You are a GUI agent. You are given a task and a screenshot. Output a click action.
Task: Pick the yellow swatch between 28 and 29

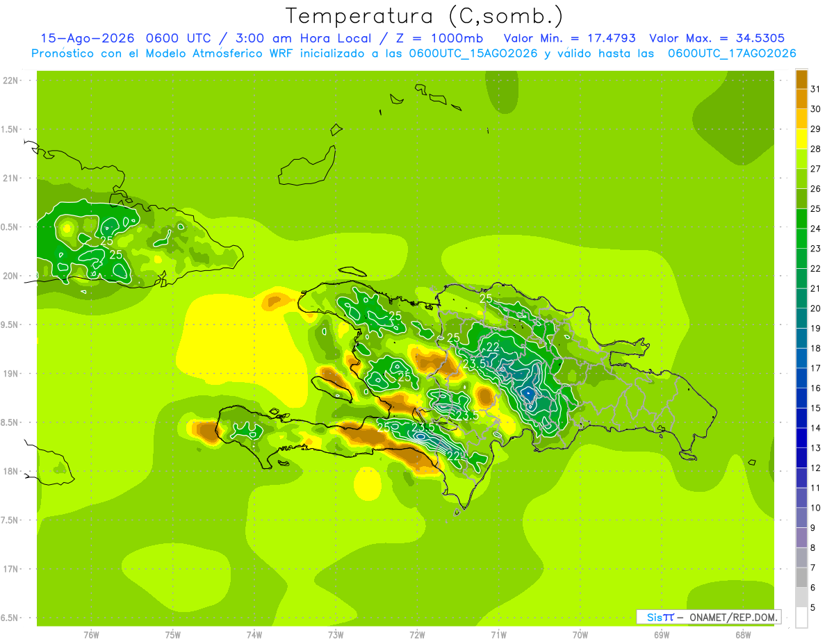point(801,139)
